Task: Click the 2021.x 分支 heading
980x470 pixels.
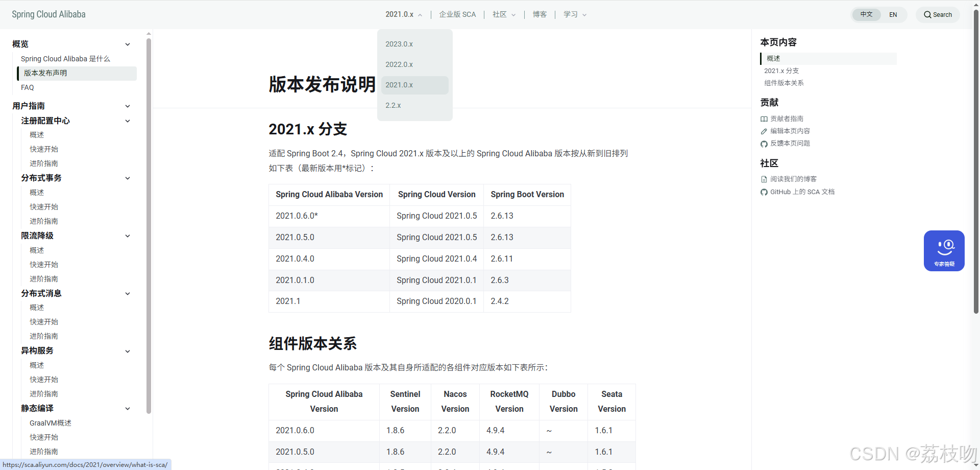Action: (308, 129)
